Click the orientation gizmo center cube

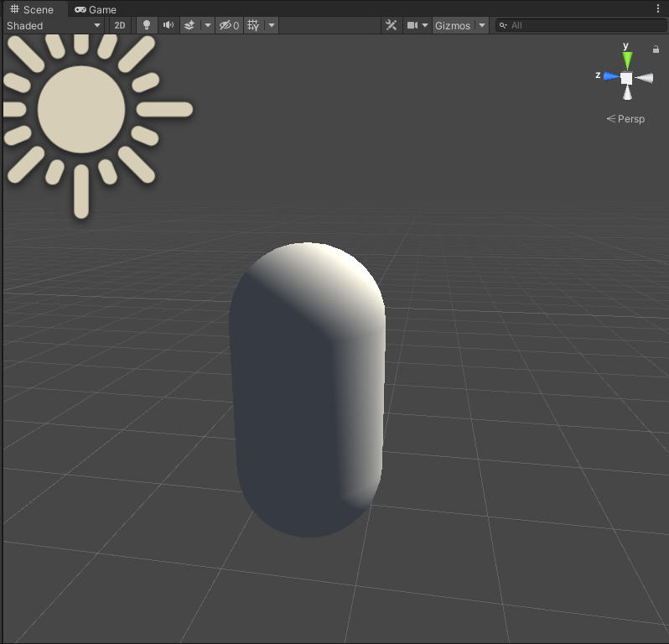click(626, 79)
